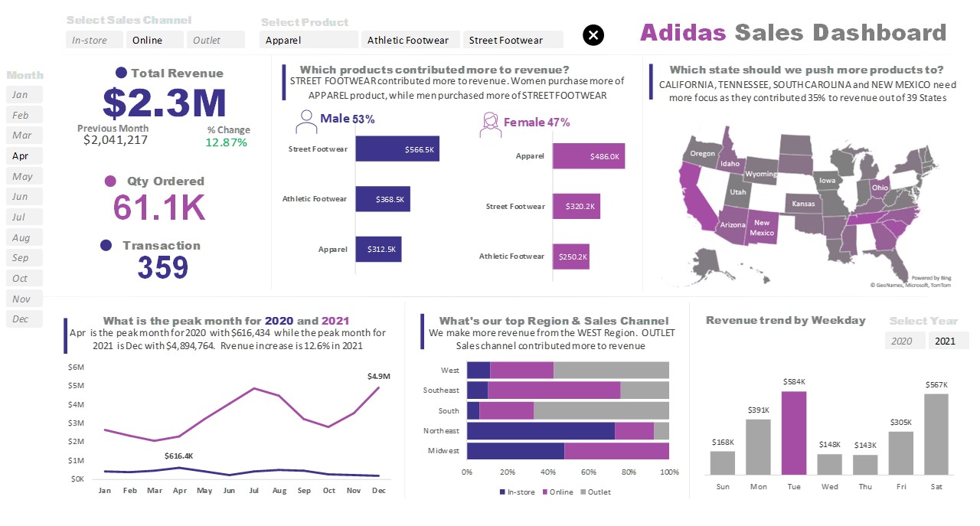Select the Athletic Footwear product filter

pos(411,40)
